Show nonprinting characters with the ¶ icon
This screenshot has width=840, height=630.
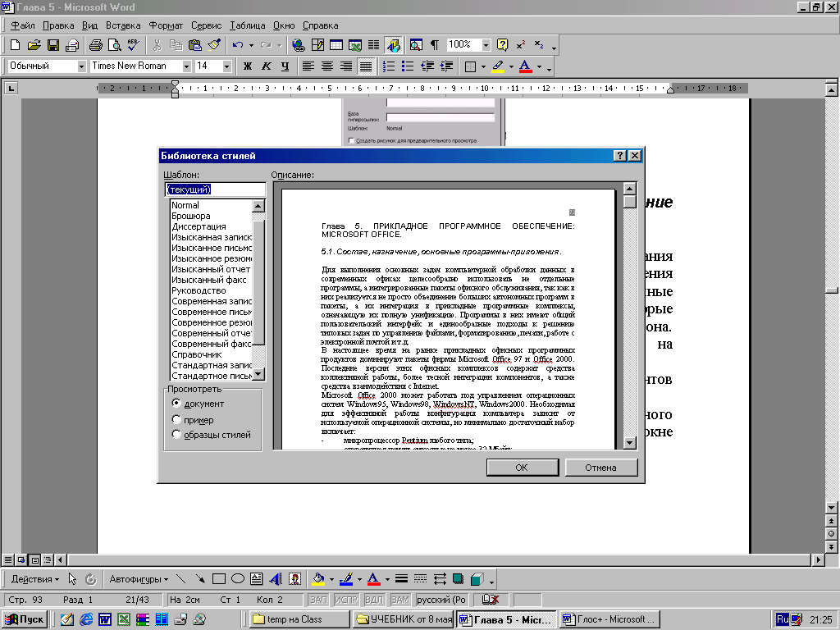click(435, 45)
